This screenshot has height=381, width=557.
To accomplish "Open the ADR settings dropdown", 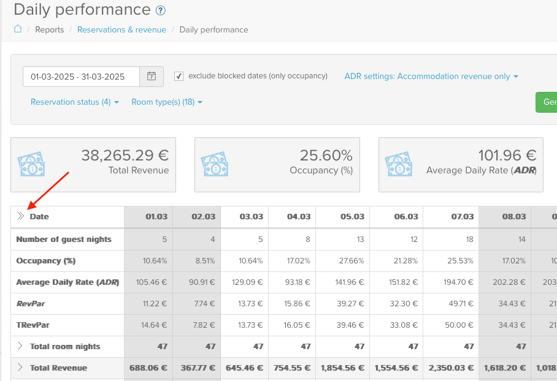I will click(x=431, y=76).
